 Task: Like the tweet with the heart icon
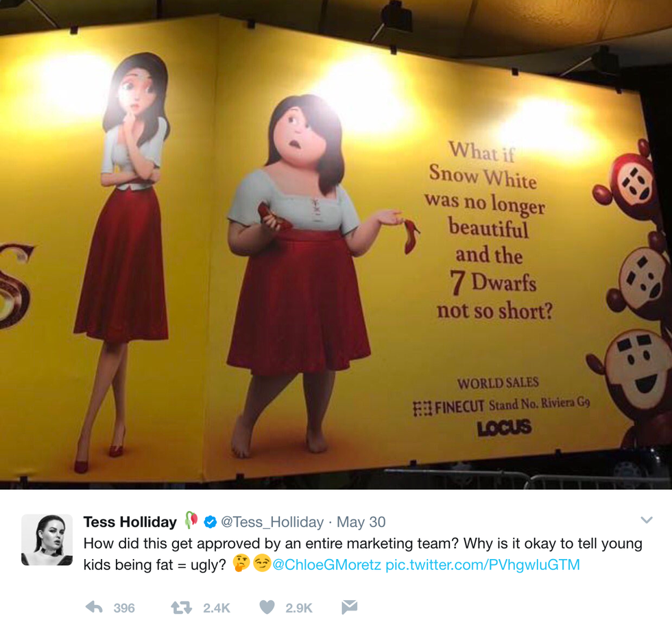(x=267, y=607)
